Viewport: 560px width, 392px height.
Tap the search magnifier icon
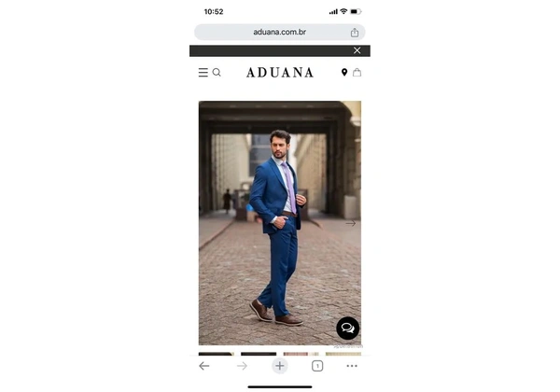217,73
